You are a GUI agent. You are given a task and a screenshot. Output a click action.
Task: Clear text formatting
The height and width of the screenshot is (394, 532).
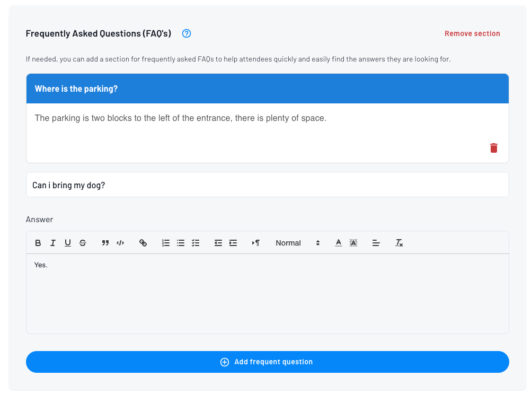coord(399,243)
